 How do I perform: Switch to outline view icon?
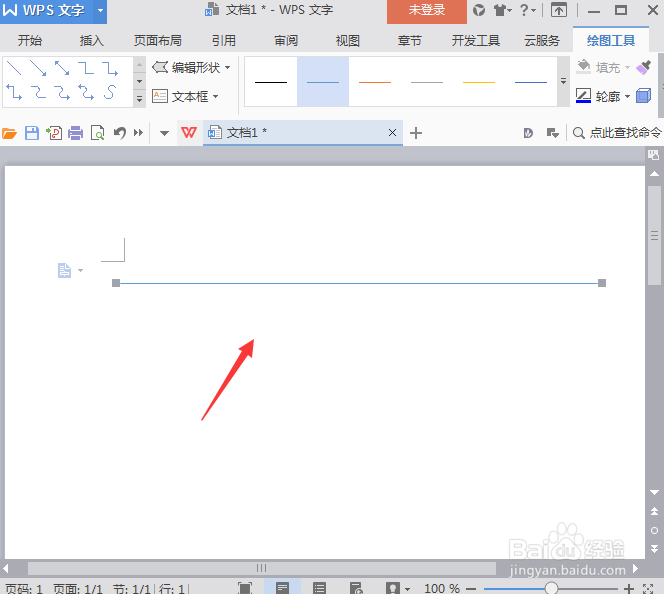click(319, 588)
